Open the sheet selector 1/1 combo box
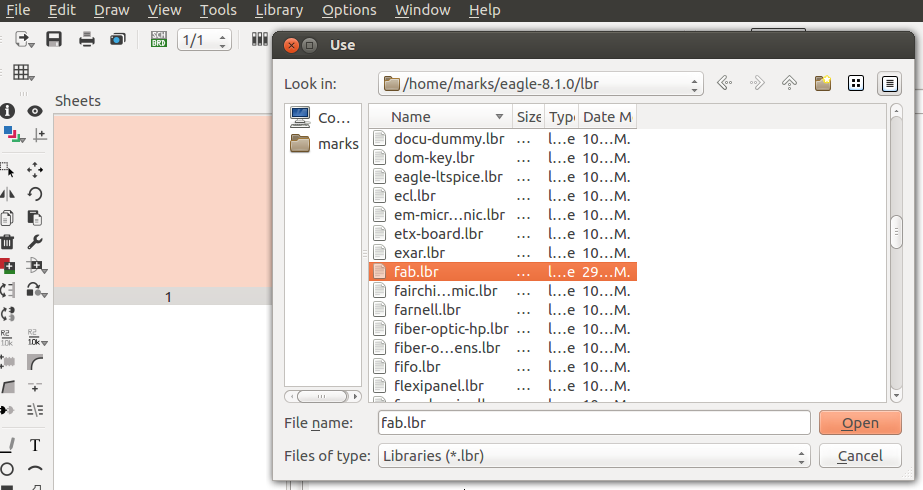The width and height of the screenshot is (923, 490). tap(204, 40)
